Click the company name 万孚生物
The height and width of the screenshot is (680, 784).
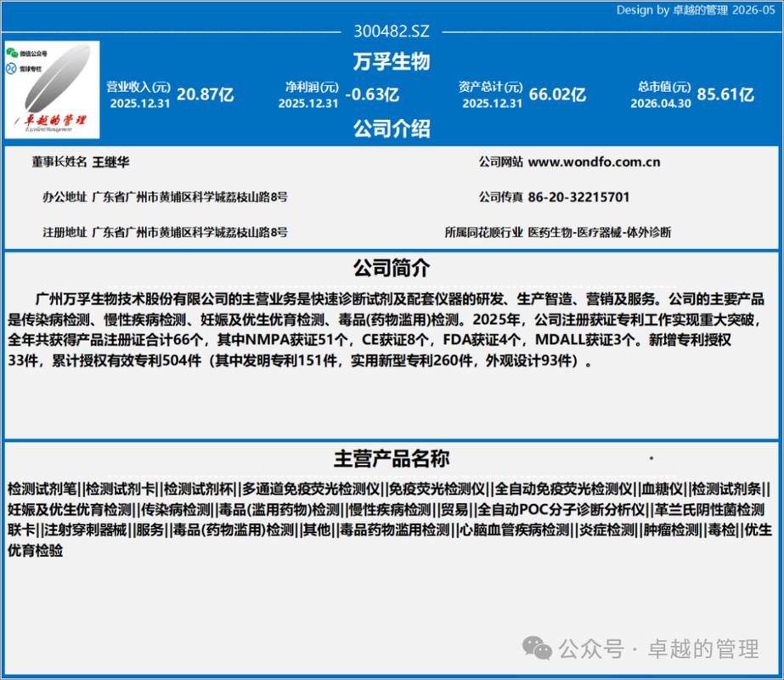coord(392,61)
